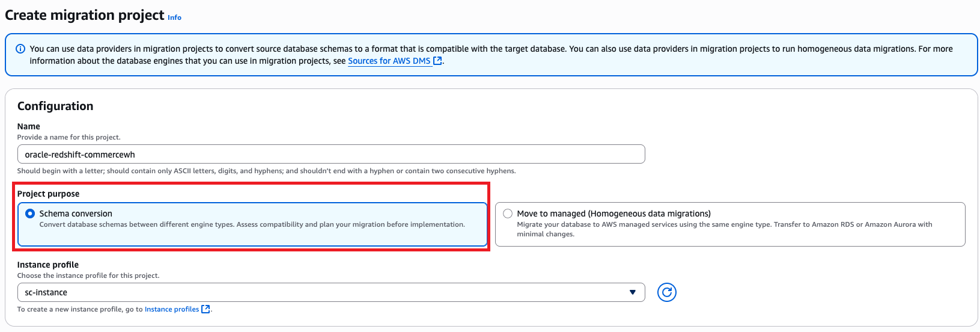Click external link icon beside Instance profiles
980x332 pixels.
point(205,309)
